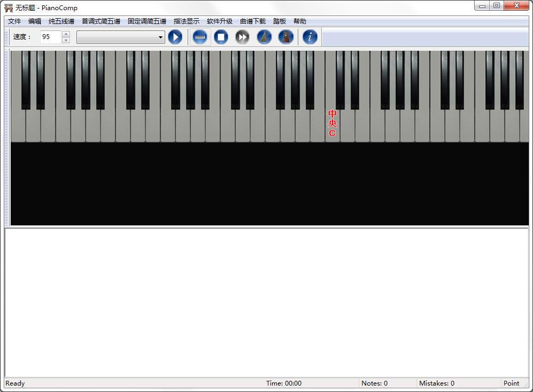Open the 帮助 menu

[300, 21]
